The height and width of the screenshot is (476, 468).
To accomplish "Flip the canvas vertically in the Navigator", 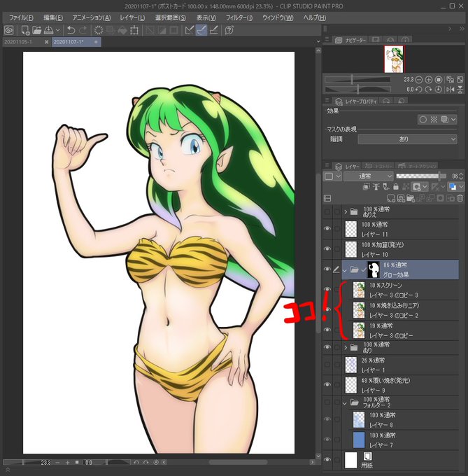I will click(x=460, y=90).
